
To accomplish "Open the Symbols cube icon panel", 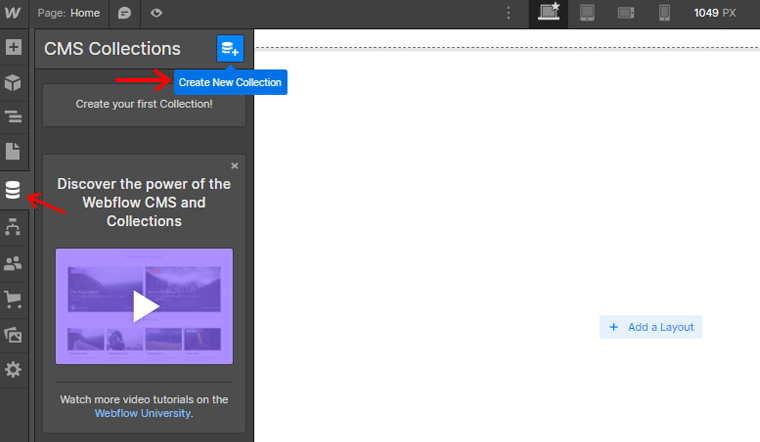I will pyautogui.click(x=13, y=82).
